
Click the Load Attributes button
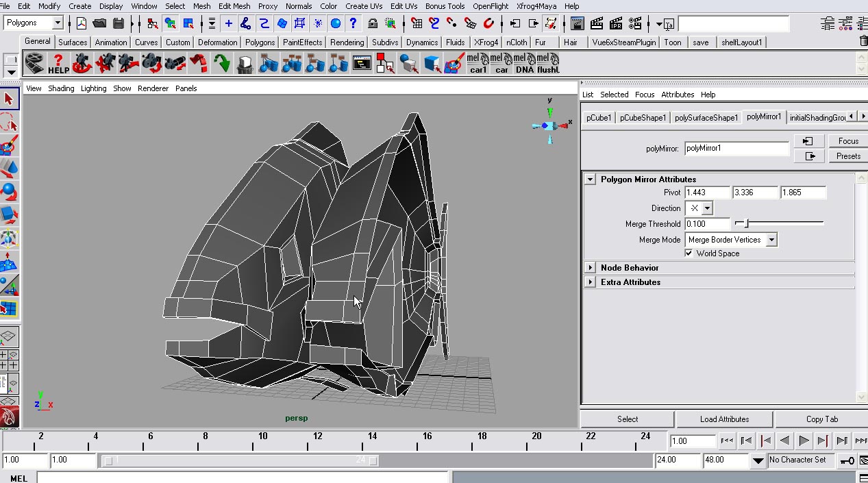coord(724,419)
